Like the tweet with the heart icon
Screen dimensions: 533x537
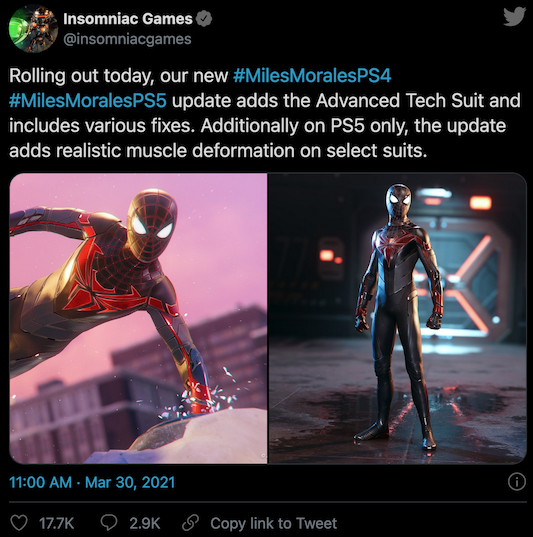coord(18,523)
